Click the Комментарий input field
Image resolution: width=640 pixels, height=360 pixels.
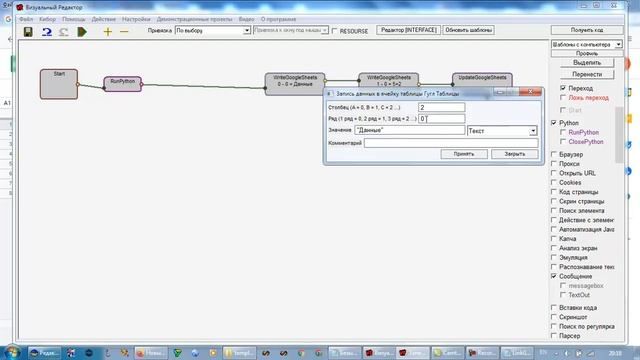pos(451,143)
